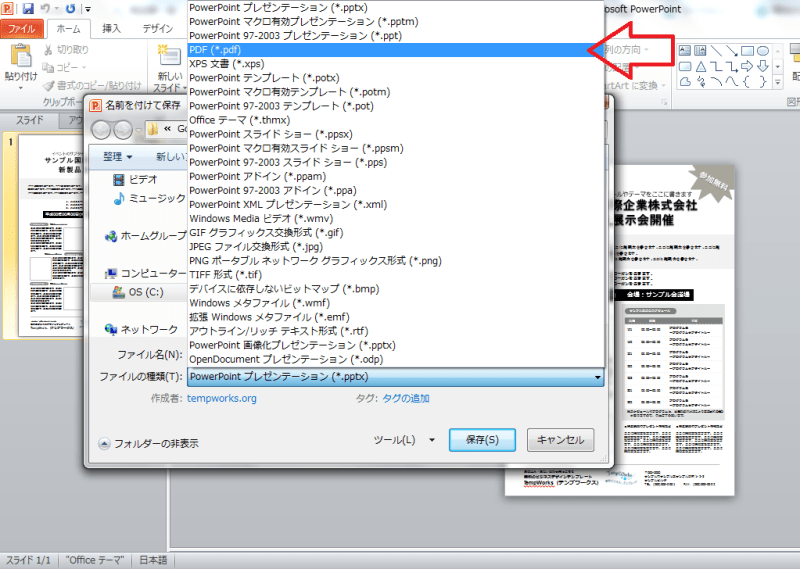Select ネットワーク in navigation pane

141,330
